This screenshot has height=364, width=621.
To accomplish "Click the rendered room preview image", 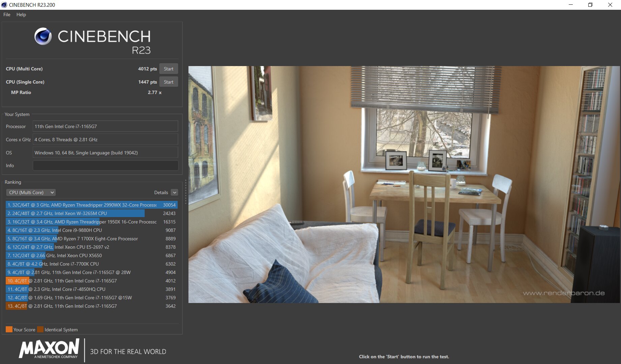I will point(404,184).
